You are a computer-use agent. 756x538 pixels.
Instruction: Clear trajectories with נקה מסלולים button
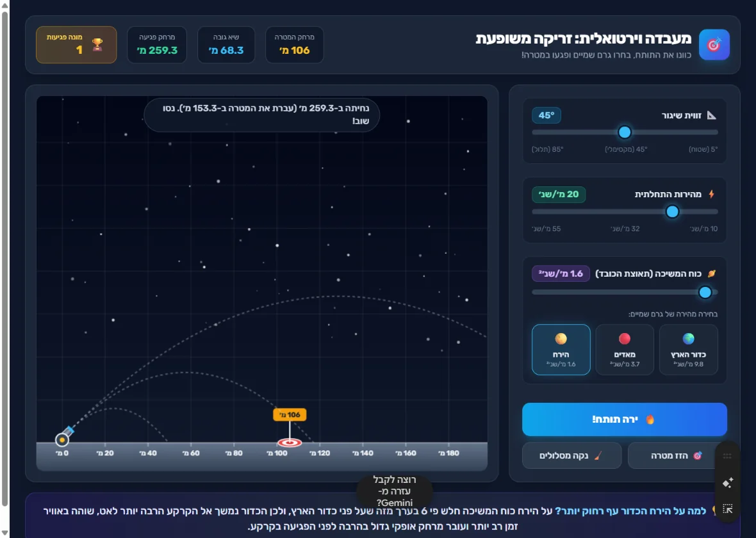click(572, 455)
